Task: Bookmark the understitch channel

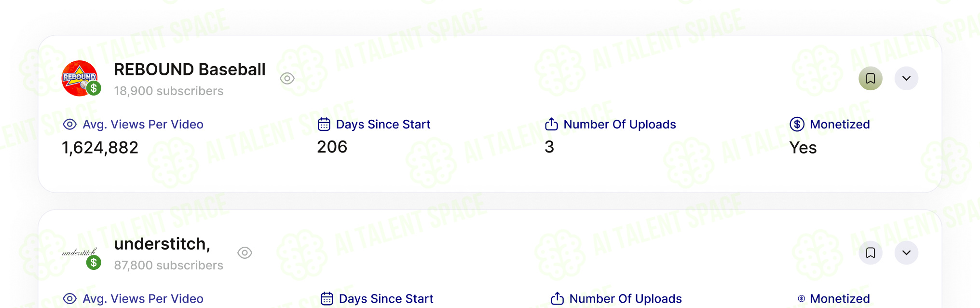Action: pyautogui.click(x=871, y=252)
